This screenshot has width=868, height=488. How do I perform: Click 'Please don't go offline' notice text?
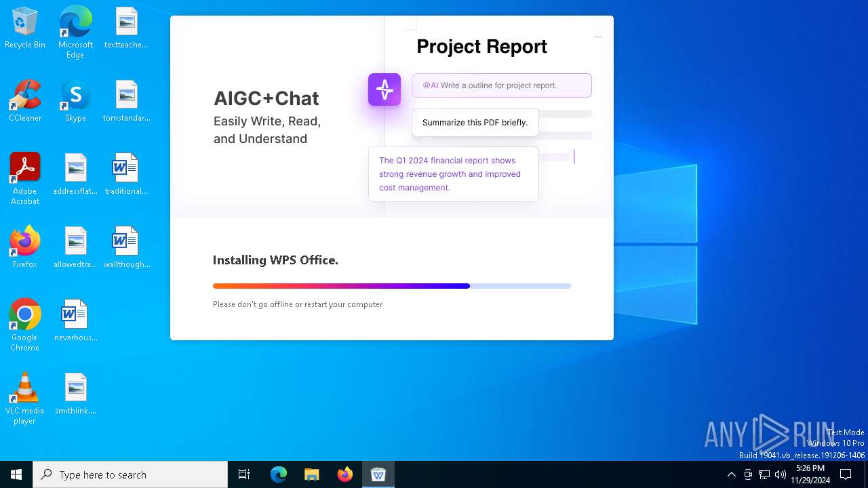(298, 304)
